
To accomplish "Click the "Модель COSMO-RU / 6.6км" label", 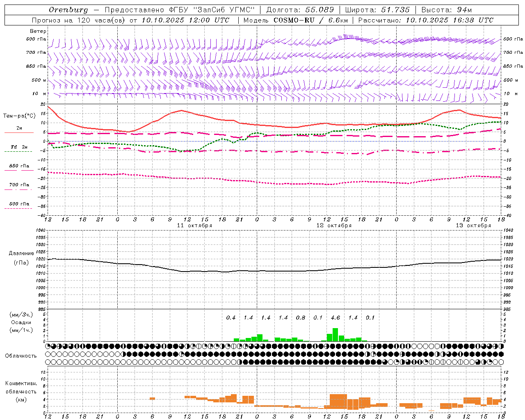I will coord(296,20).
